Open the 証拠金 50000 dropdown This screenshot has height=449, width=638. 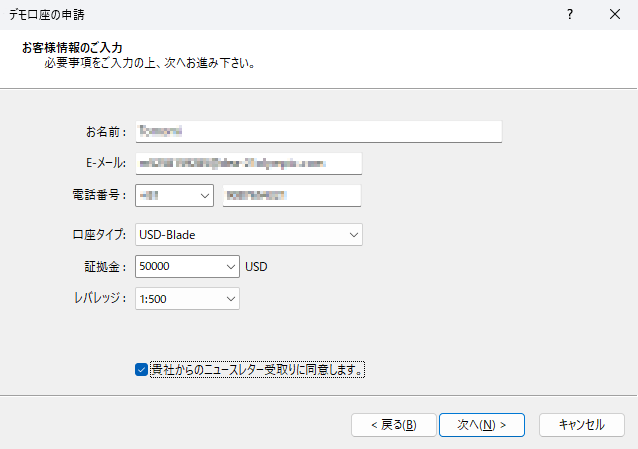pos(187,267)
